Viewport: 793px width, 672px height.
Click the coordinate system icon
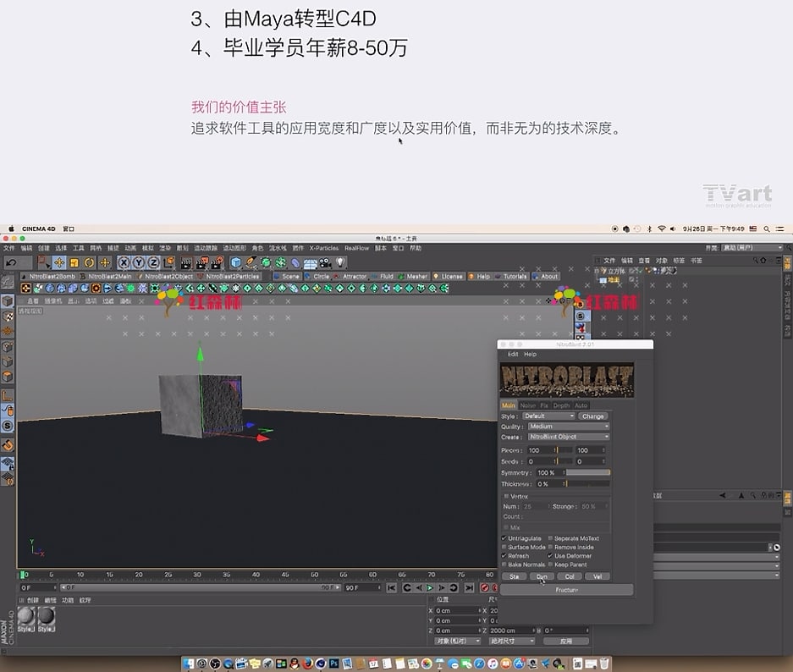pos(169,262)
